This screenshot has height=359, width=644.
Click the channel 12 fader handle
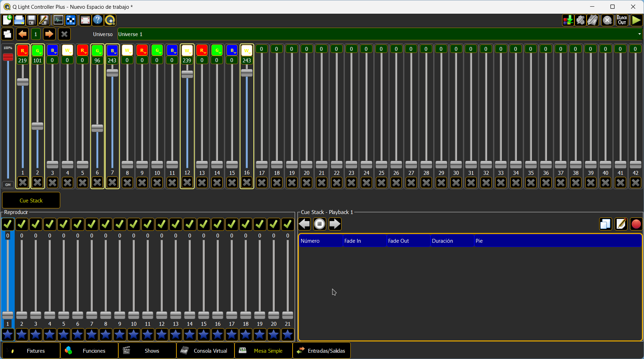pos(187,74)
